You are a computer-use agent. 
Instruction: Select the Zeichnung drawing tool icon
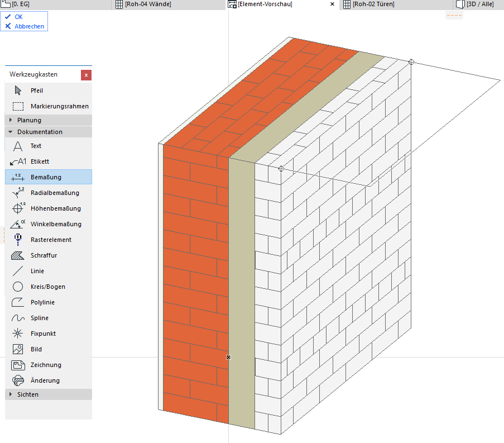(x=18, y=365)
